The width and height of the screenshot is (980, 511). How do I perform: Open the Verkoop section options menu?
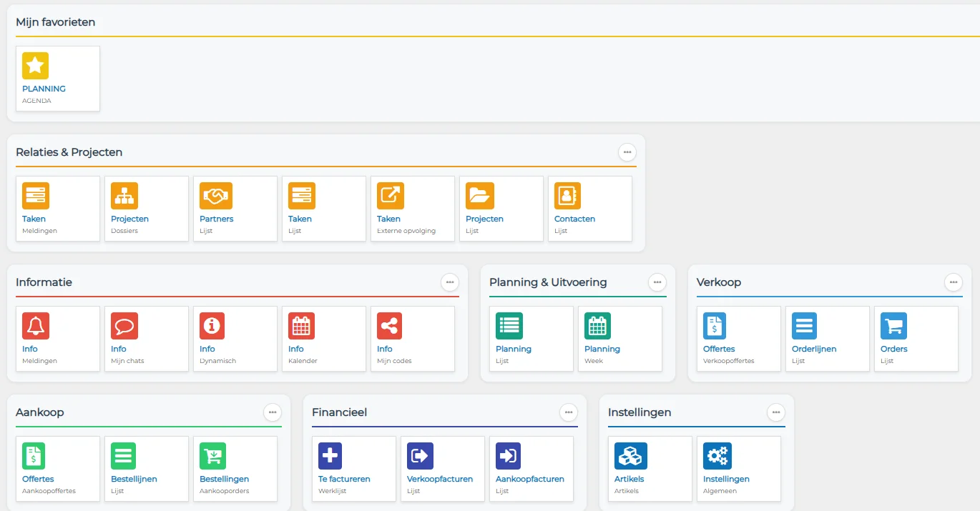coord(954,282)
